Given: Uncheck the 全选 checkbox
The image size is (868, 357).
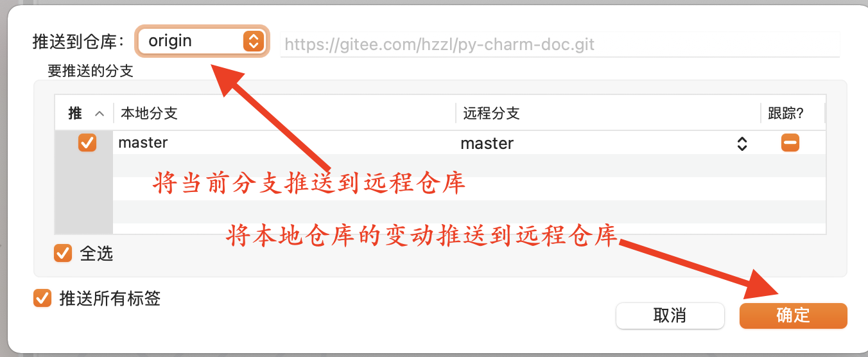Looking at the screenshot, I should pos(63,253).
